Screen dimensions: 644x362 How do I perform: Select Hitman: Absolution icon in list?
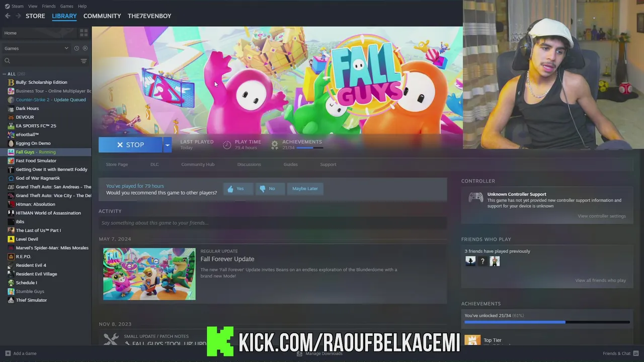[11, 204]
